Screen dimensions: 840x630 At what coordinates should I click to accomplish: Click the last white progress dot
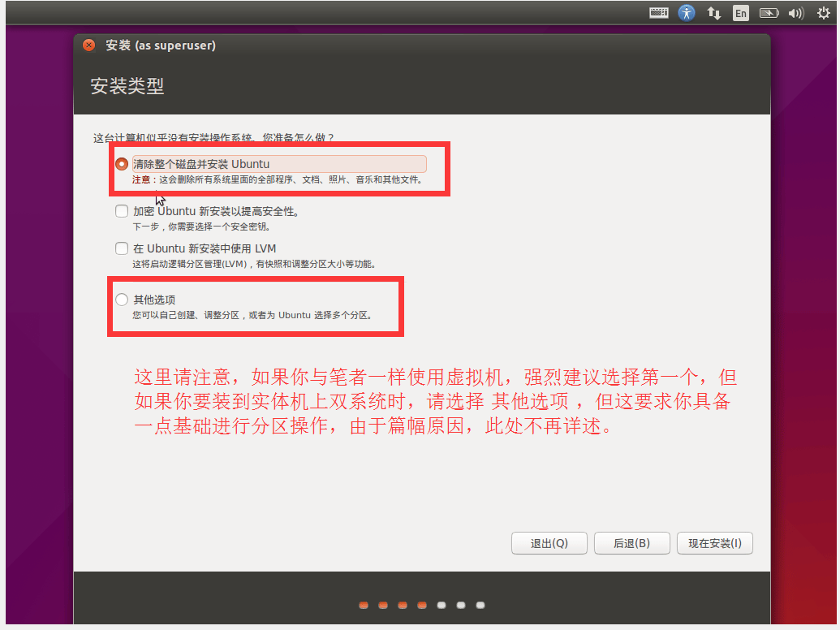coord(480,605)
